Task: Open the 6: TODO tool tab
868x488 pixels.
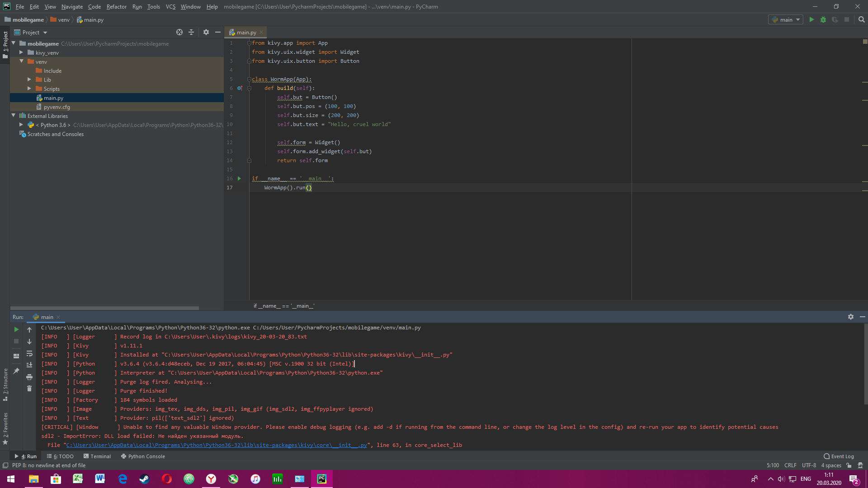Action: (61, 456)
